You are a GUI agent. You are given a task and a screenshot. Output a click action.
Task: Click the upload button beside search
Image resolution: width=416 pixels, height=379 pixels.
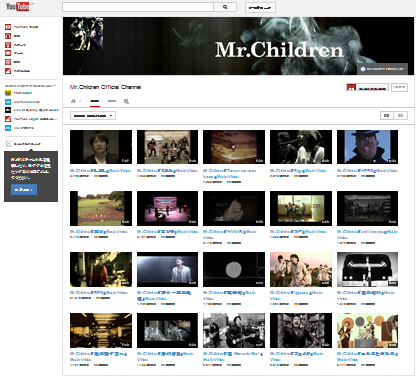260,7
